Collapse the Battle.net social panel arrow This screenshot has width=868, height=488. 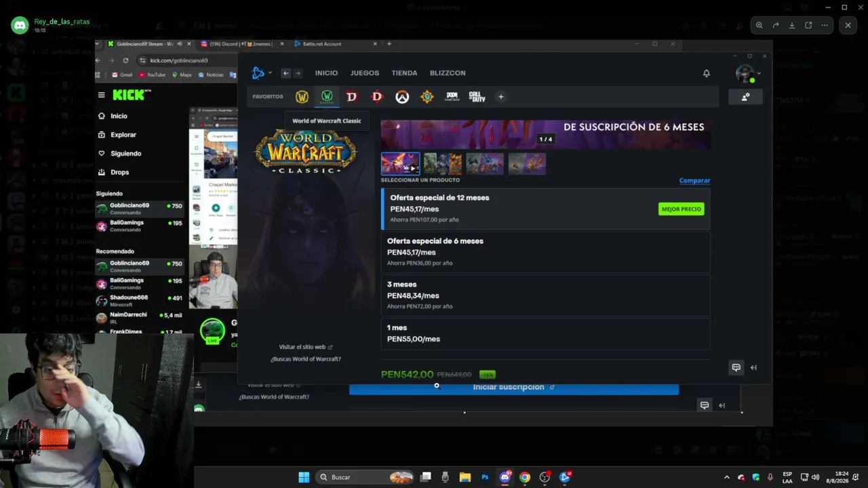point(753,367)
